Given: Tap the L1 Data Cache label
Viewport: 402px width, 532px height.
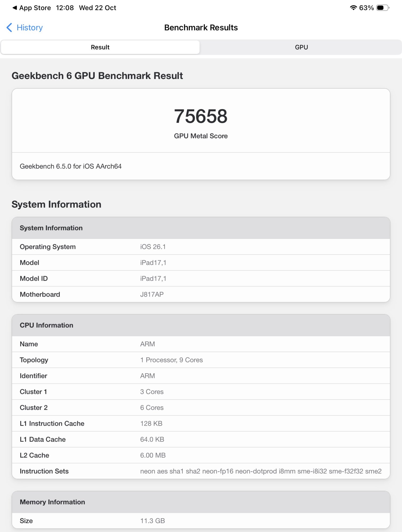Looking at the screenshot, I should pos(43,439).
